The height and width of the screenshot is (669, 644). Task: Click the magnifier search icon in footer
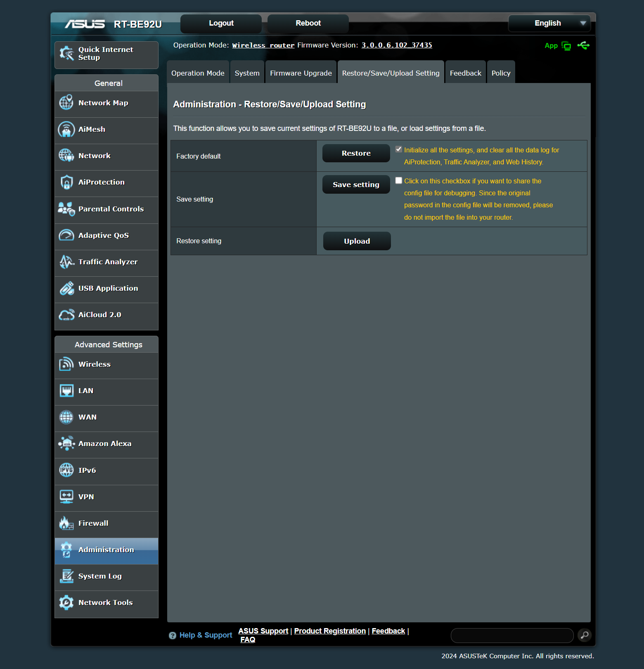point(585,635)
